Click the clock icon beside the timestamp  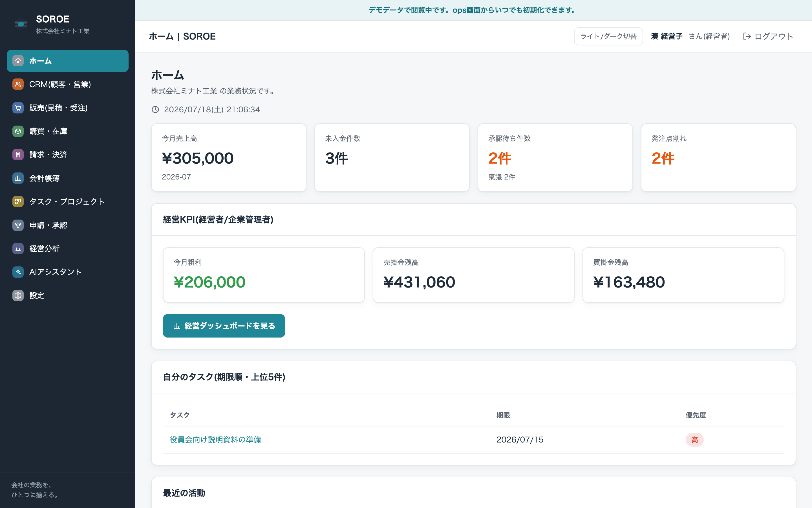155,110
